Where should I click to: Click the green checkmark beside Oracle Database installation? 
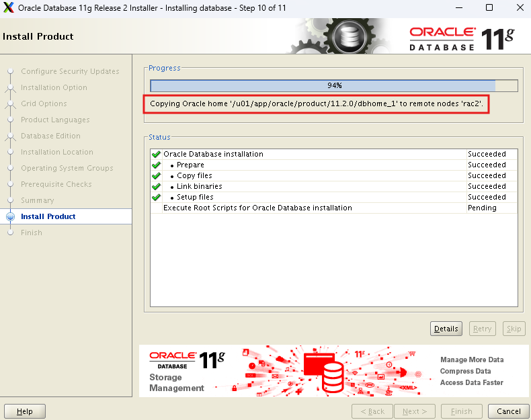click(156, 155)
